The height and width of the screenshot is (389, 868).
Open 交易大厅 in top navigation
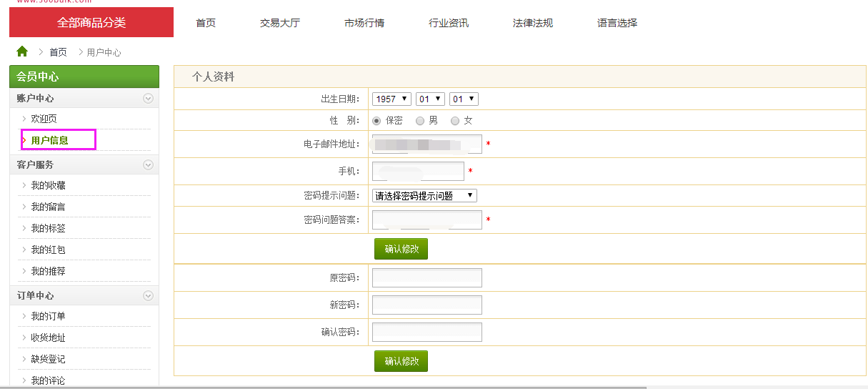coord(280,23)
